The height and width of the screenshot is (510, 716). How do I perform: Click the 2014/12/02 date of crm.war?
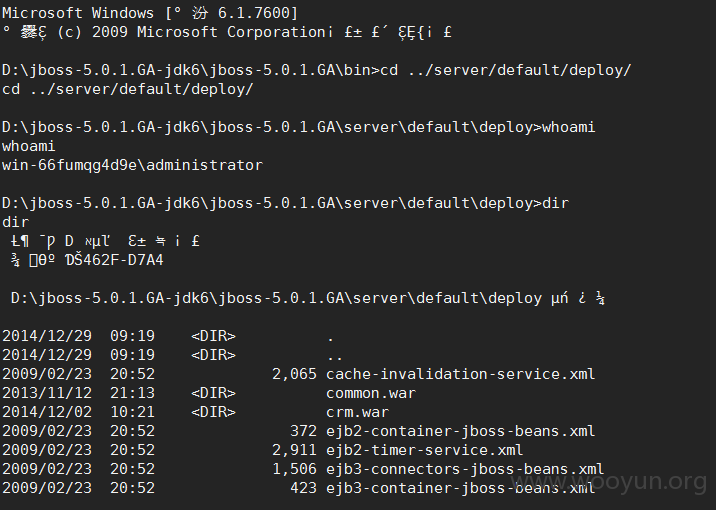[x=47, y=412]
